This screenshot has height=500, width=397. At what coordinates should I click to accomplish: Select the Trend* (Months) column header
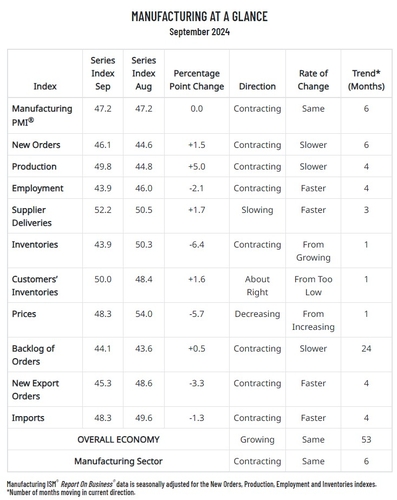(x=366, y=80)
